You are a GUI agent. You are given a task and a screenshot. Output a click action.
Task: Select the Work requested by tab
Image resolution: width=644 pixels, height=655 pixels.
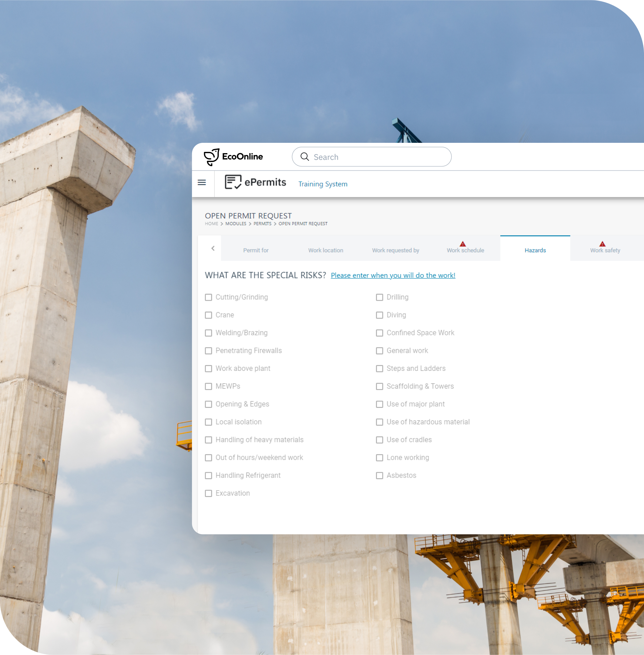pyautogui.click(x=395, y=250)
